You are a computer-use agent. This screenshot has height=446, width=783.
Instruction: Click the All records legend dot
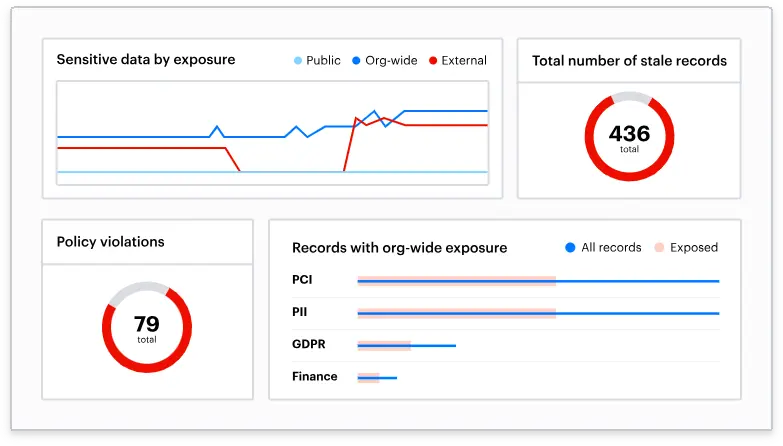[x=571, y=247]
